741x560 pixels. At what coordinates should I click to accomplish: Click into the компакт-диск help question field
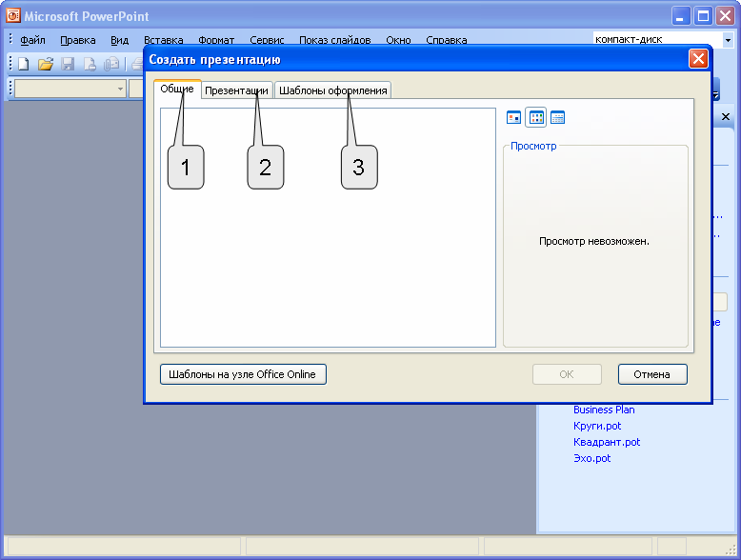658,40
